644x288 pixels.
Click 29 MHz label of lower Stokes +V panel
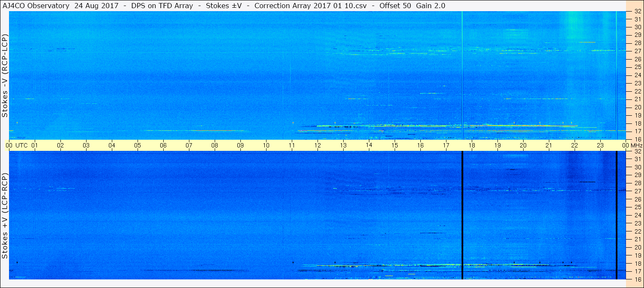[637, 175]
